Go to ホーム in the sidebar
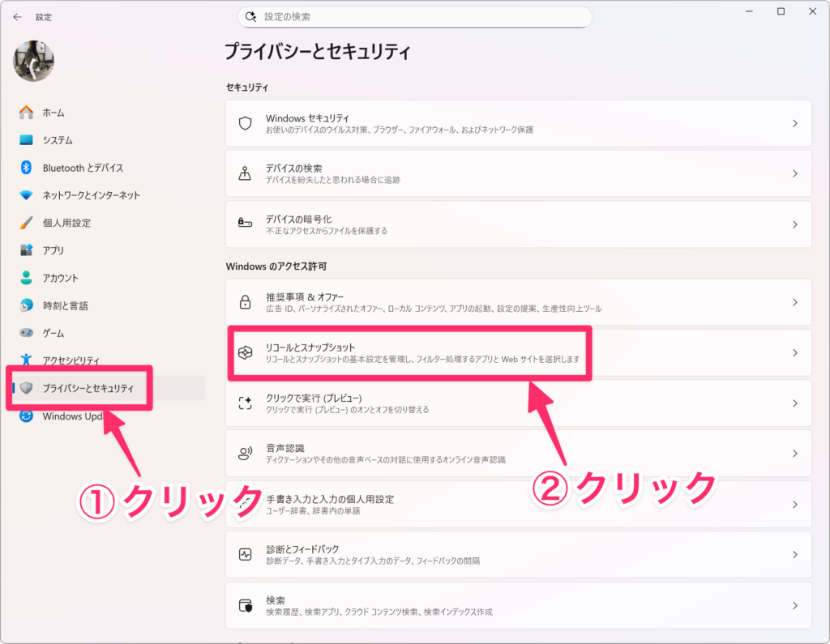 pyautogui.click(x=109, y=112)
